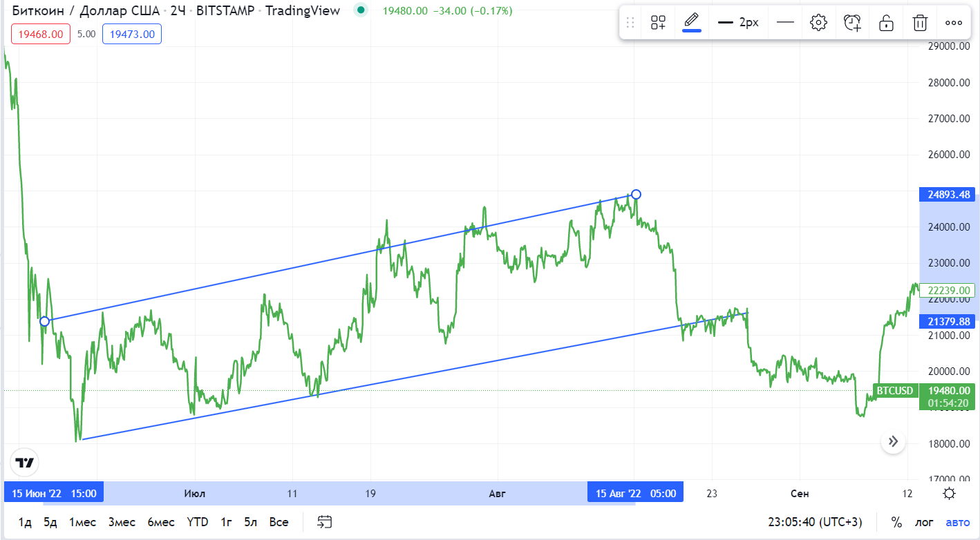Click the blue 19473.00 buy price button
Screen dimensions: 980x540
pyautogui.click(x=132, y=34)
